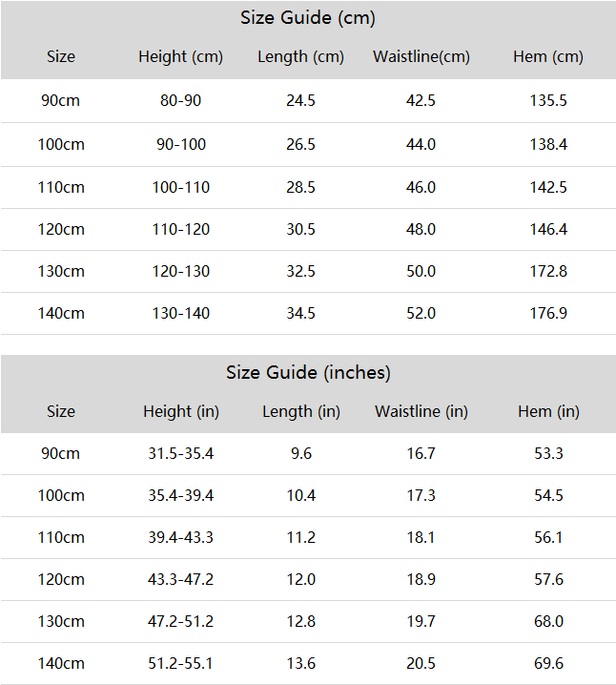Image resolution: width=616 pixels, height=685 pixels.
Task: Select the Height (in) column header
Action: tap(181, 411)
